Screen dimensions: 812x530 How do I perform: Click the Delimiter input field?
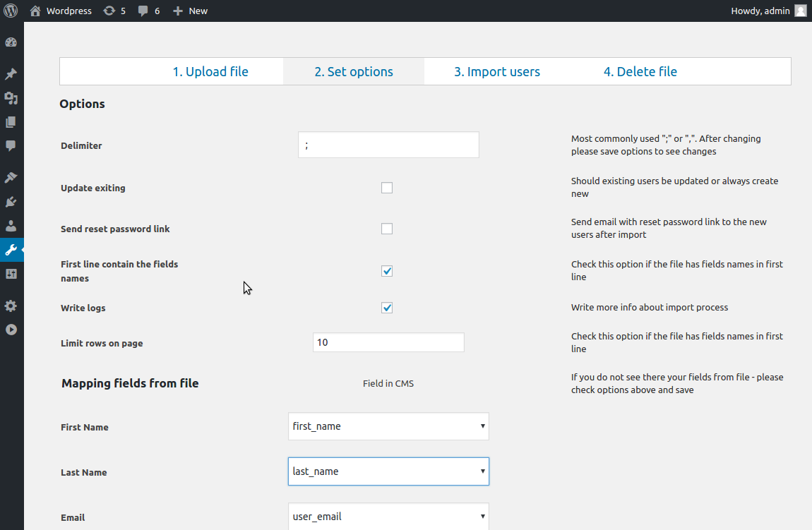(x=388, y=145)
